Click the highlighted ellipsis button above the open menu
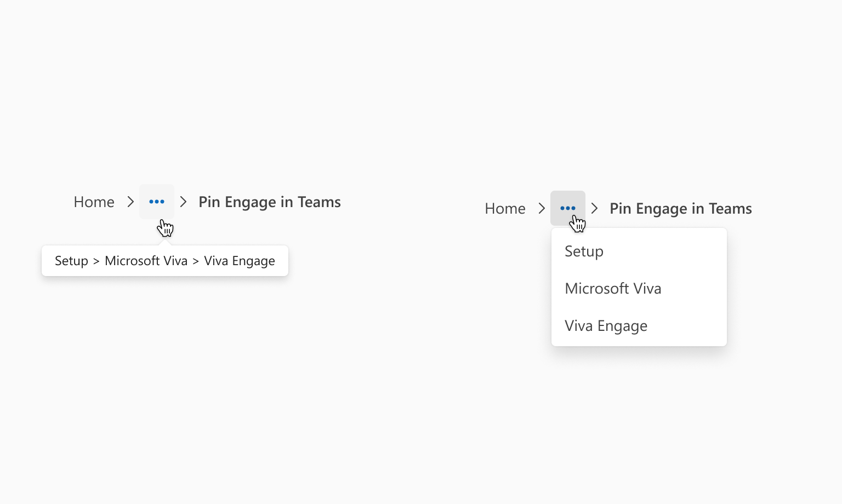The width and height of the screenshot is (842, 504). coord(568,208)
